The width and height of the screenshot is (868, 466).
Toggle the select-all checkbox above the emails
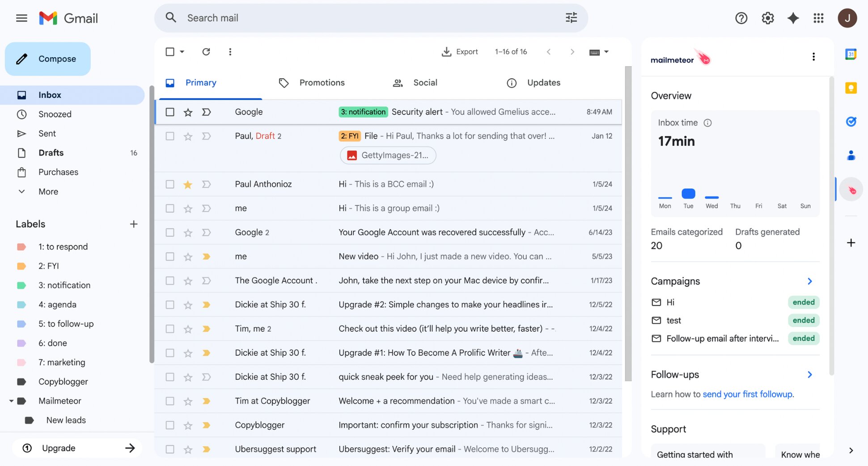170,52
